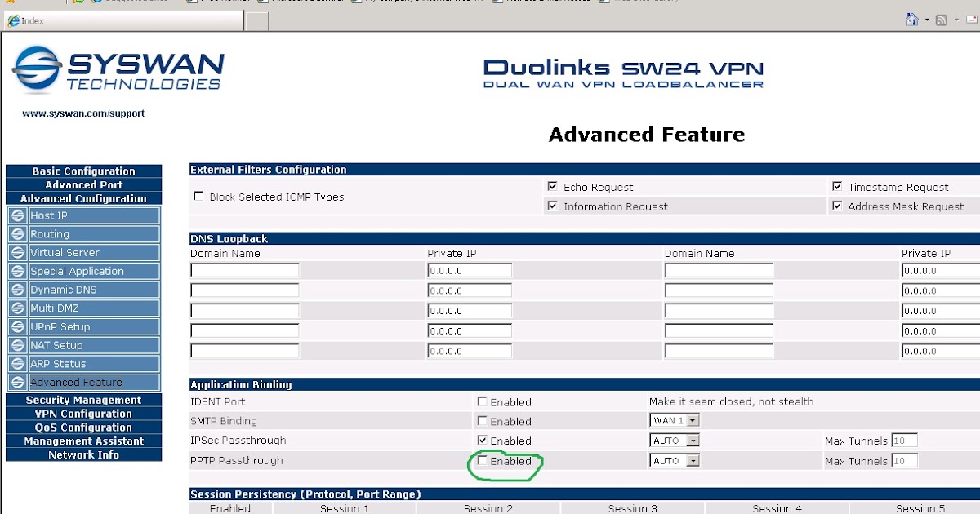Click the 'Application Binding' section header
980x514 pixels.
coord(241,384)
